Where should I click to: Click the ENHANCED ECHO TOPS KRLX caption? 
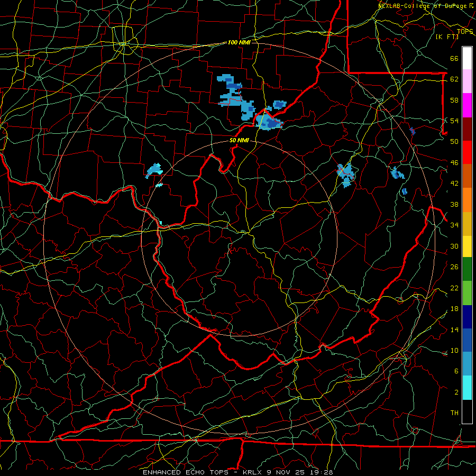click(x=238, y=472)
